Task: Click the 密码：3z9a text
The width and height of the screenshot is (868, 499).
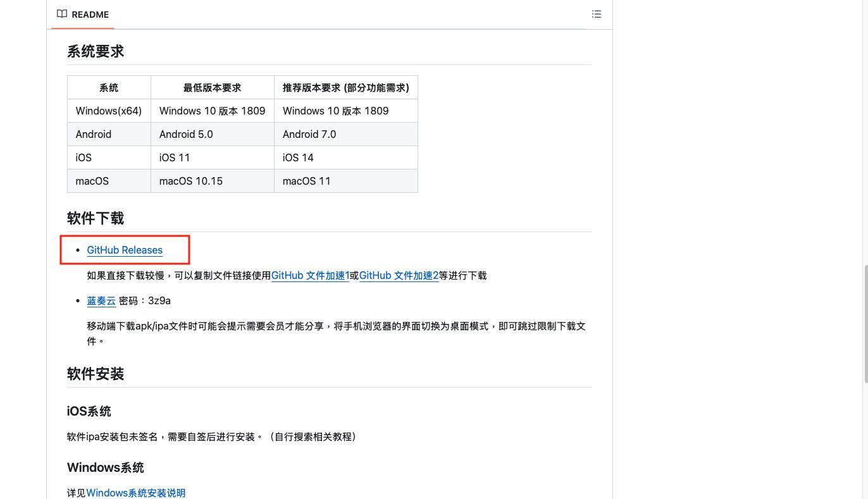Action: tap(145, 300)
